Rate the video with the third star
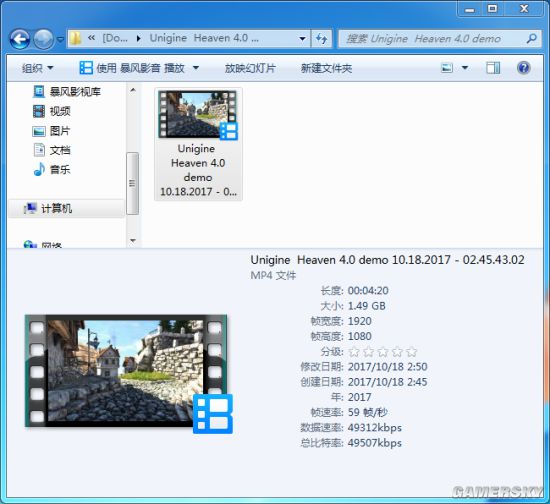This screenshot has width=550, height=504. (383, 351)
